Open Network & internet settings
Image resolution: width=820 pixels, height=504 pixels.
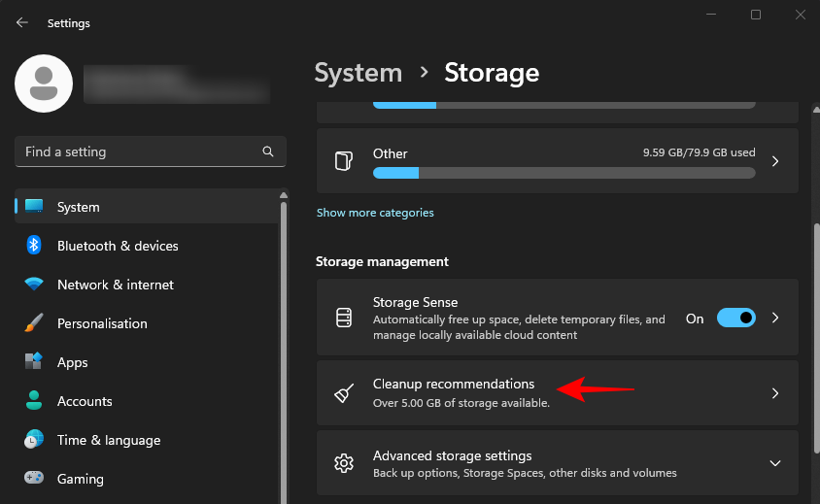[x=115, y=285]
